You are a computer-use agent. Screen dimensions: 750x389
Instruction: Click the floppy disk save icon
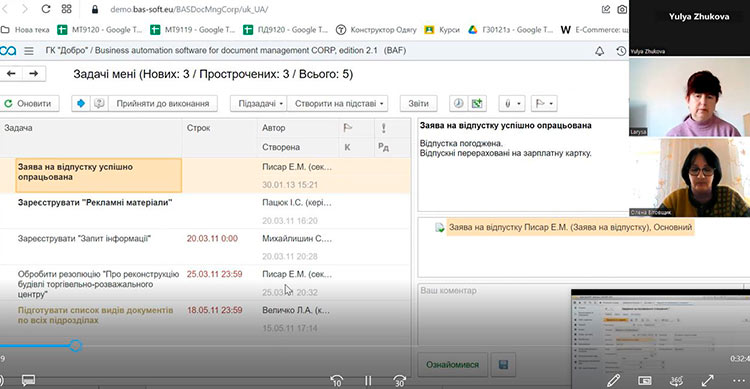click(503, 365)
